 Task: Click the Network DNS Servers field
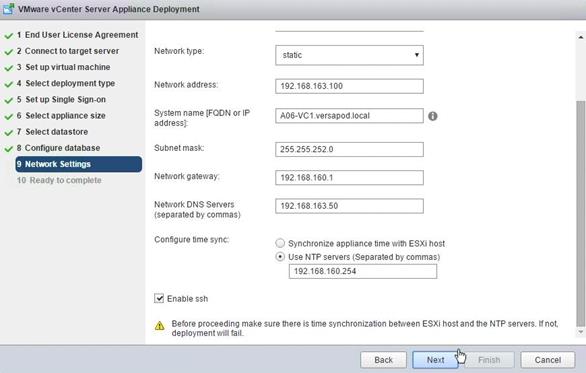point(349,206)
